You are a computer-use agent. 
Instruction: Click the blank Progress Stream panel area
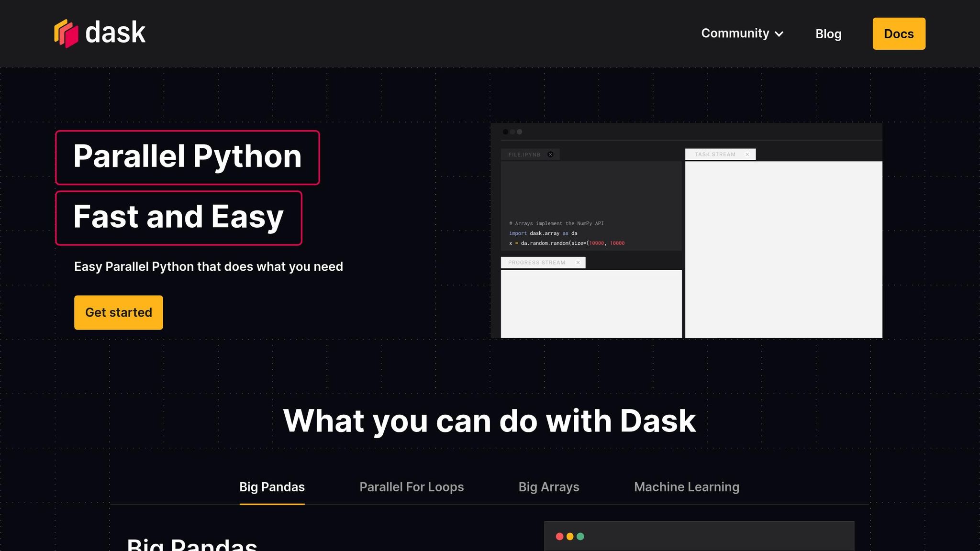pos(591,304)
